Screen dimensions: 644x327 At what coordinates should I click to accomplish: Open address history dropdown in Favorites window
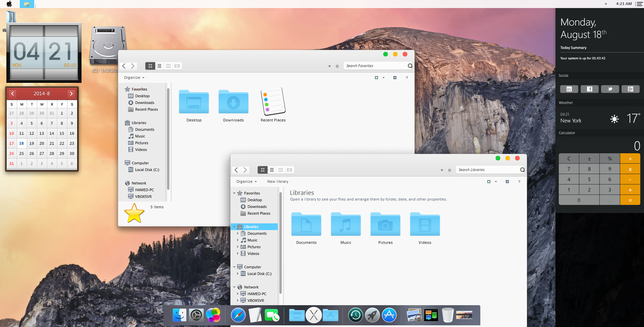click(x=329, y=66)
